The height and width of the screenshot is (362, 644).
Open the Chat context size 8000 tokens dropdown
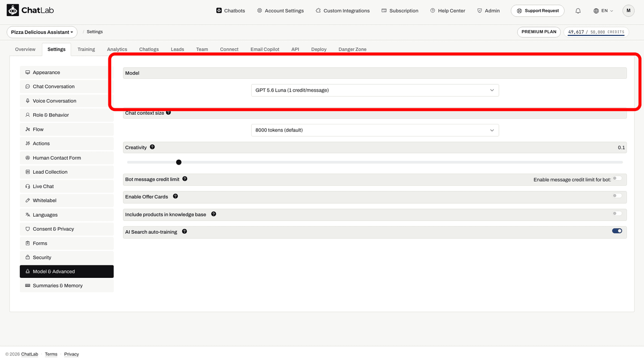pyautogui.click(x=375, y=130)
